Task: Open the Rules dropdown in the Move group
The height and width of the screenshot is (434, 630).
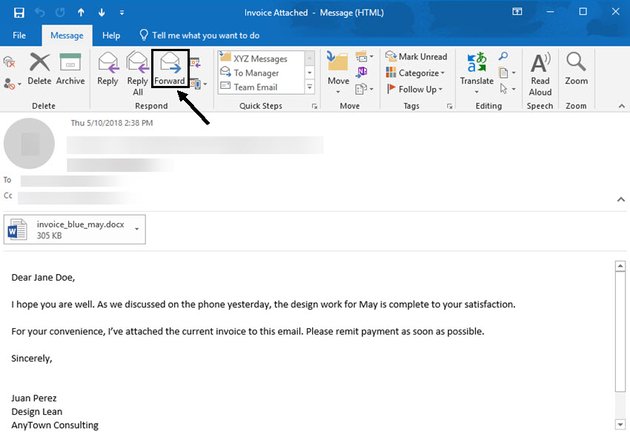Action: [364, 57]
